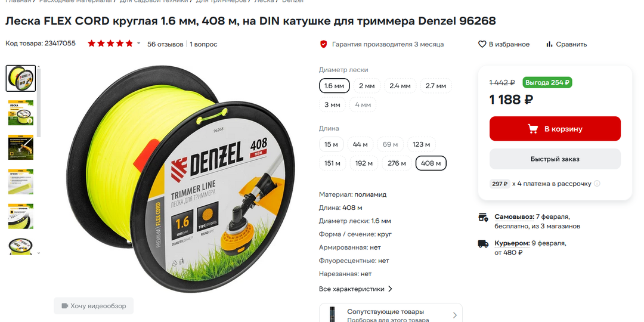Click the compare bar-chart icon
This screenshot has height=322, width=644.
[549, 44]
